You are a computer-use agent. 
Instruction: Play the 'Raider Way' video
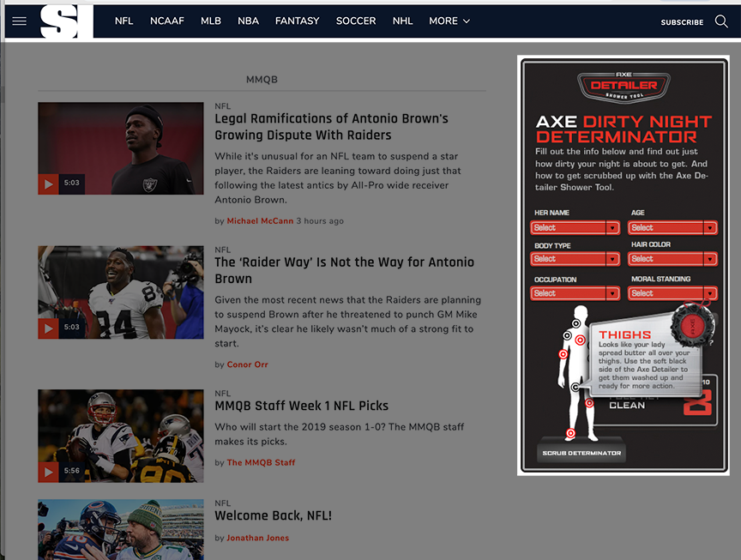(x=48, y=328)
